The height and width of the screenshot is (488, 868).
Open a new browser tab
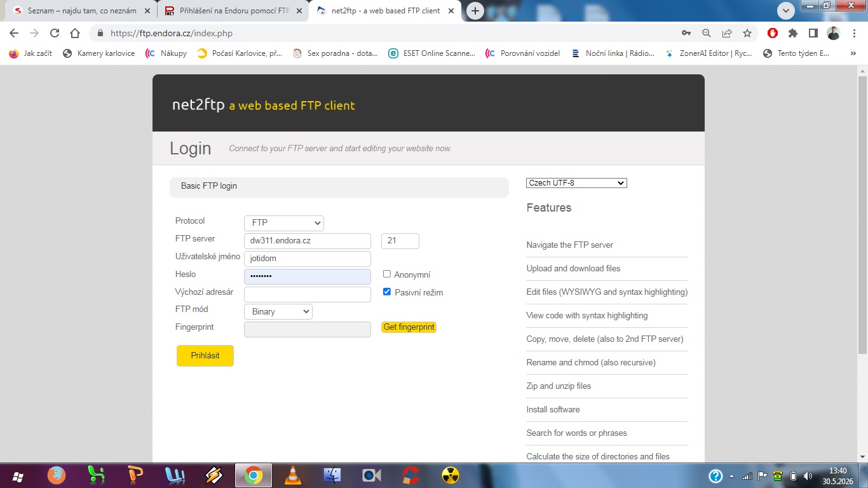475,11
